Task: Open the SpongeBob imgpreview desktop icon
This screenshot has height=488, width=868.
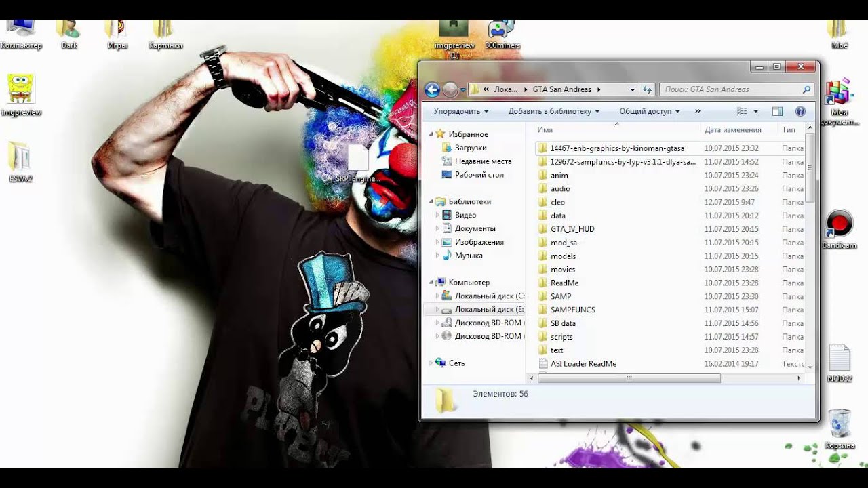Action: coord(21,95)
